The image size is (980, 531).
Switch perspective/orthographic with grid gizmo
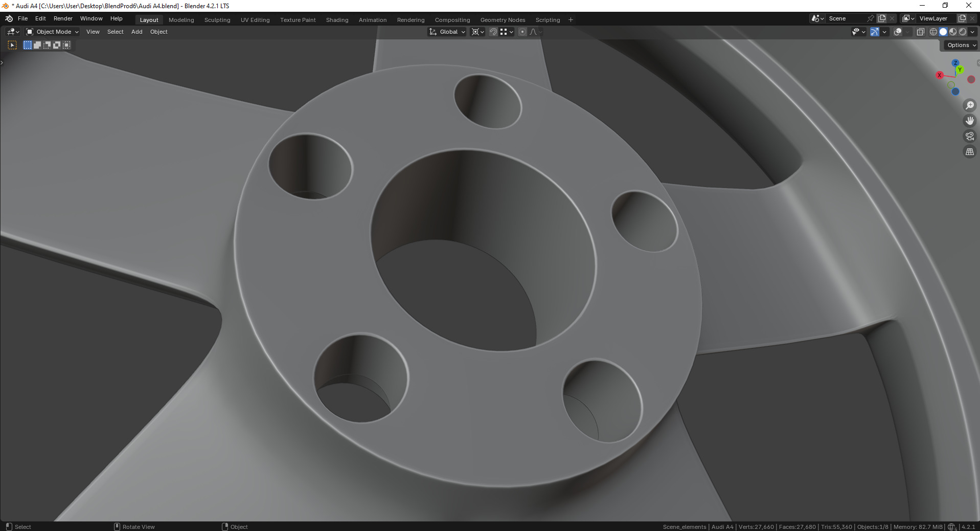pos(969,152)
